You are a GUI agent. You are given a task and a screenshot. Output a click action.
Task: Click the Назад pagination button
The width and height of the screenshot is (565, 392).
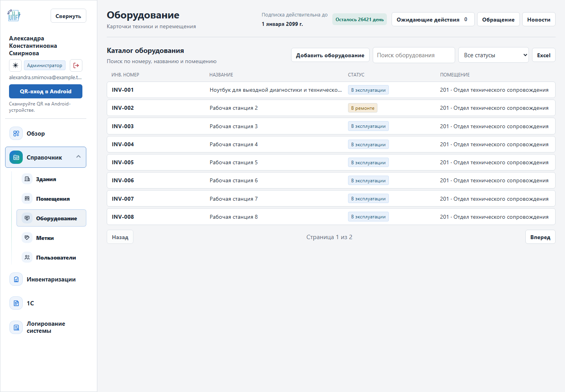[x=120, y=237]
